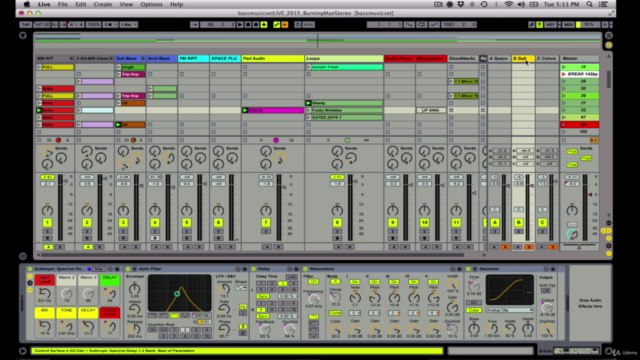Screen dimensions: 640x360
Task: Click the Master crossfader slider
Action: point(579,246)
